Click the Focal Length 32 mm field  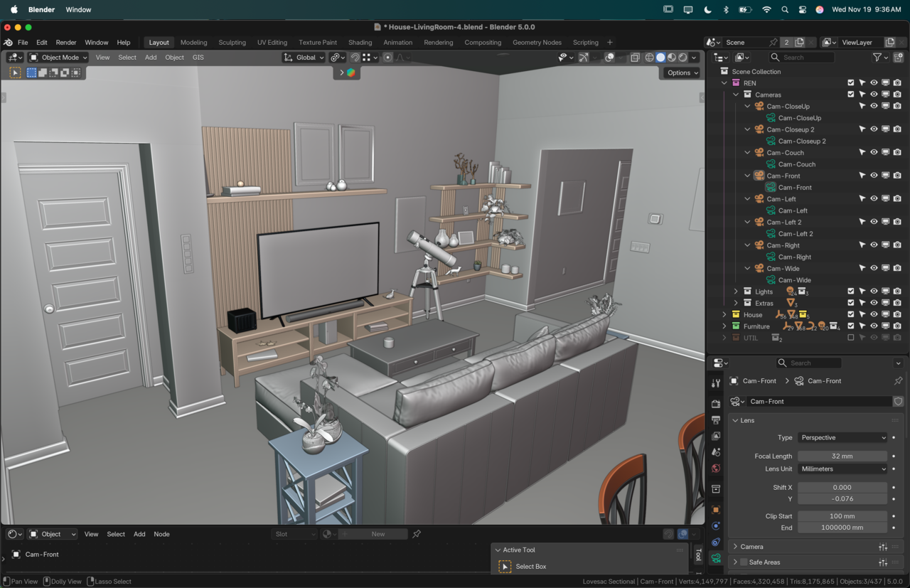coord(842,456)
